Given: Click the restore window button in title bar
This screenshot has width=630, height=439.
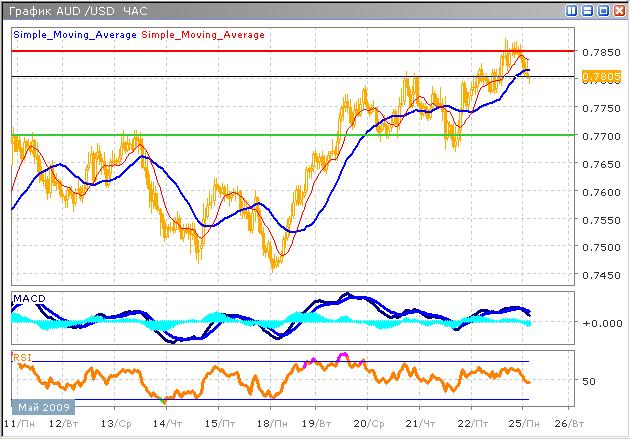Looking at the screenshot, I should pyautogui.click(x=572, y=10).
